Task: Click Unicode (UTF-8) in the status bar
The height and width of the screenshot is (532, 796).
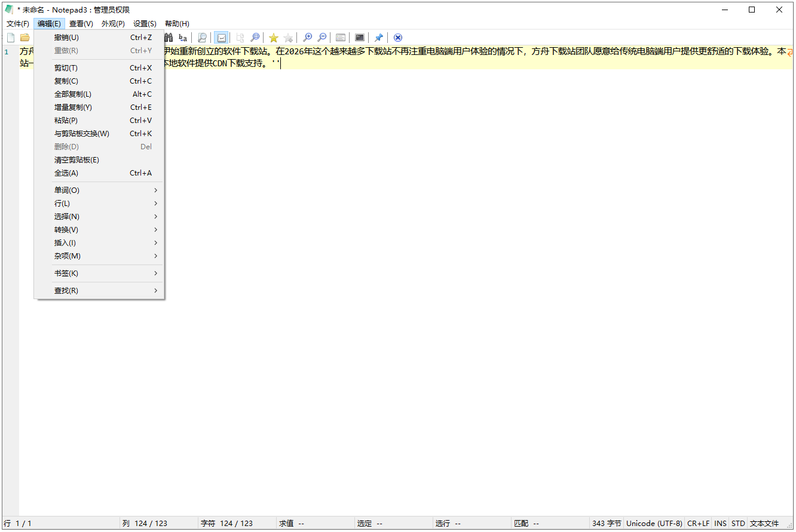Action: point(654,523)
